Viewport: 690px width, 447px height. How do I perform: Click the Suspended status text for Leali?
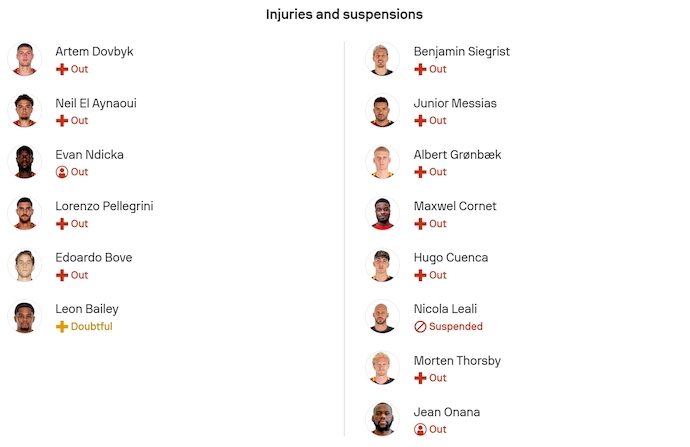tap(456, 327)
